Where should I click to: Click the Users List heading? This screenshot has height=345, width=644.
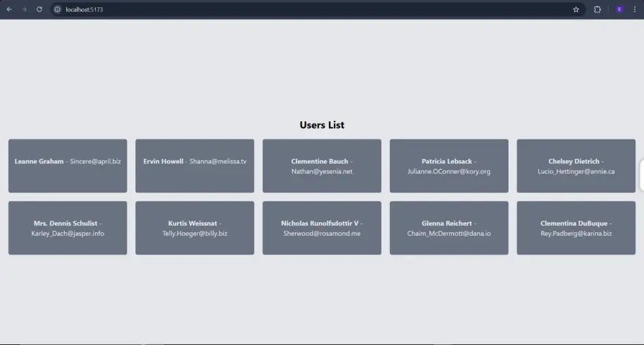tap(322, 125)
